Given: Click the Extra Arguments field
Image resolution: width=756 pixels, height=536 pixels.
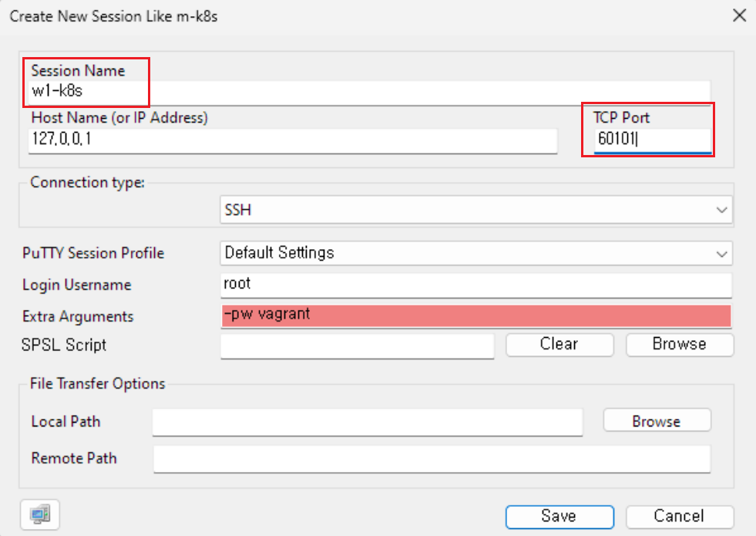Looking at the screenshot, I should 476,316.
